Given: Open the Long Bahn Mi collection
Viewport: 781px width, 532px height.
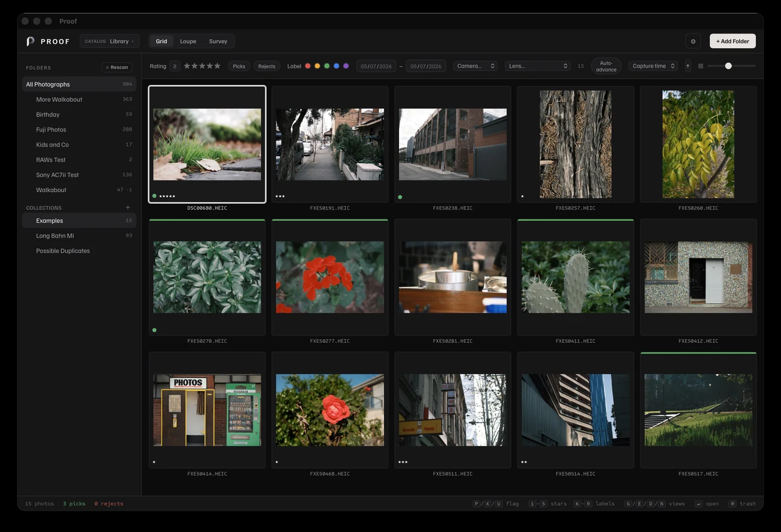Looking at the screenshot, I should [x=79, y=235].
